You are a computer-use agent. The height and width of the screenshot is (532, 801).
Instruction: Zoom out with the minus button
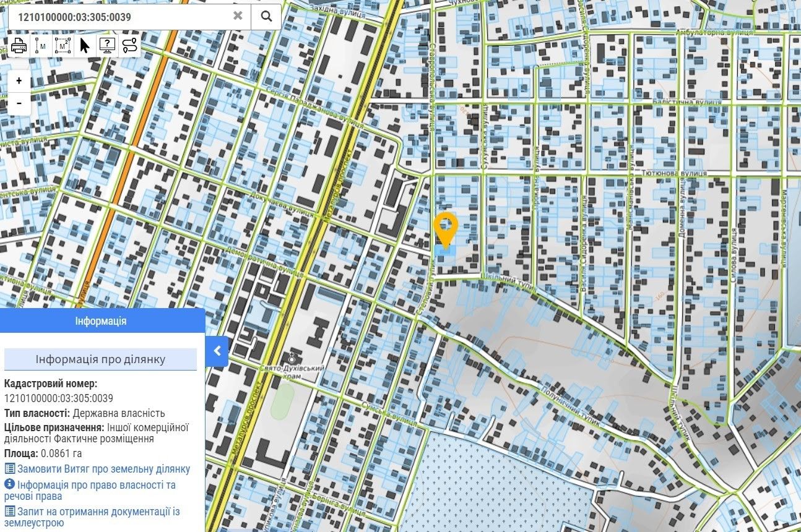[19, 103]
